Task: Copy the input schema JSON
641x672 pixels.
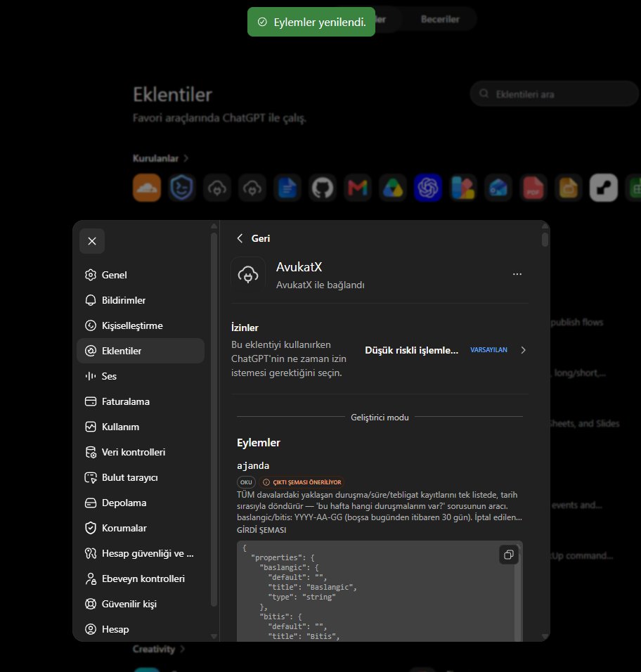Action: tap(509, 555)
